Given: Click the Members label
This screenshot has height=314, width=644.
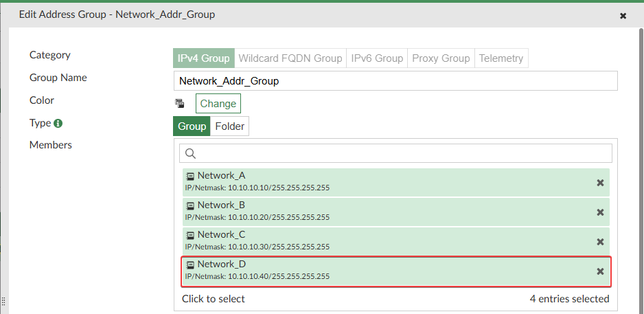Looking at the screenshot, I should click(x=51, y=145).
